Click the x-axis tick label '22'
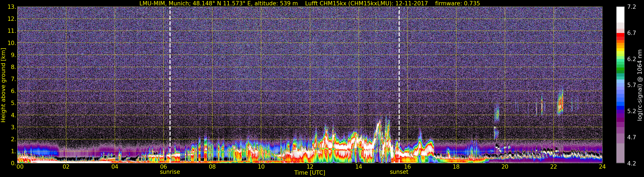 tap(554, 167)
